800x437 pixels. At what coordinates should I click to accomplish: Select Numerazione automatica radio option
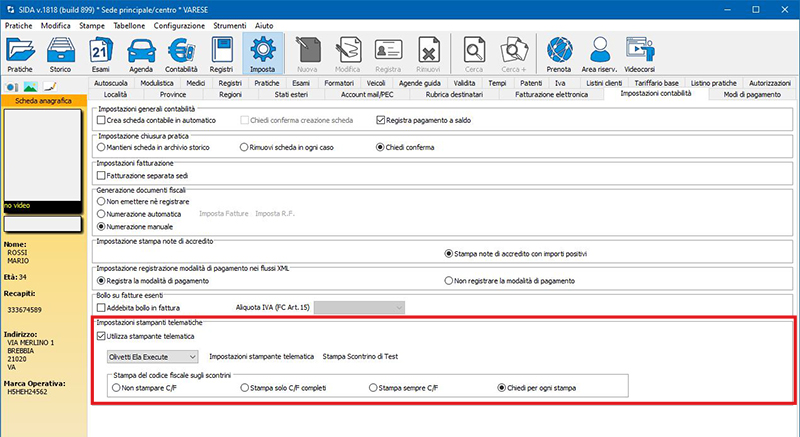click(102, 213)
